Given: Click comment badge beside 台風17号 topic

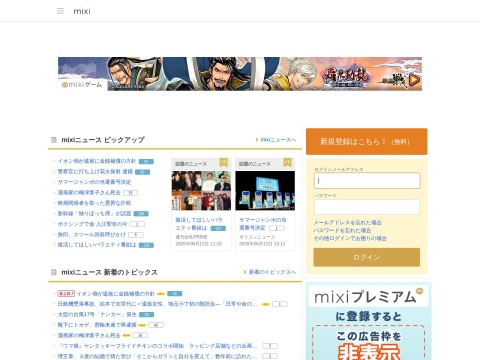Looking at the screenshot, I should (x=147, y=315).
